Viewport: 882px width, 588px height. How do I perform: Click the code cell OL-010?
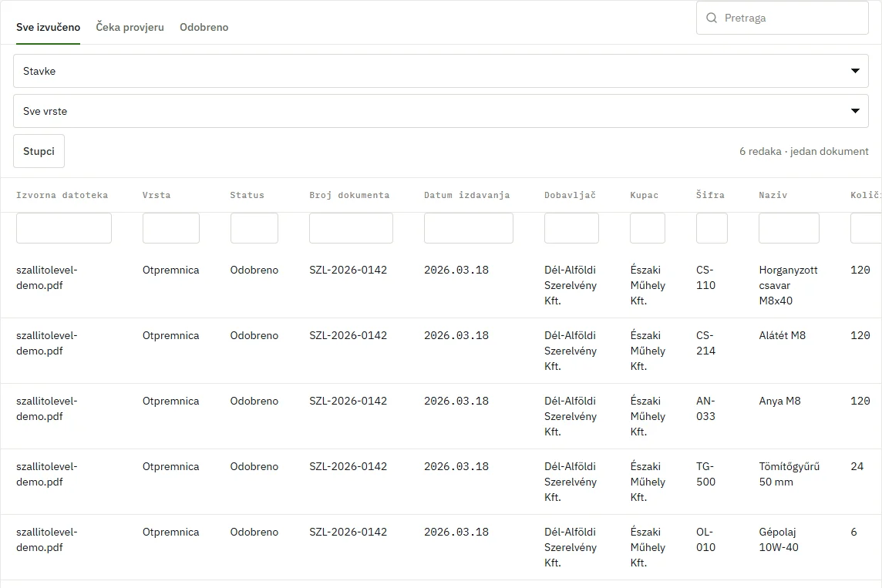tap(706, 539)
